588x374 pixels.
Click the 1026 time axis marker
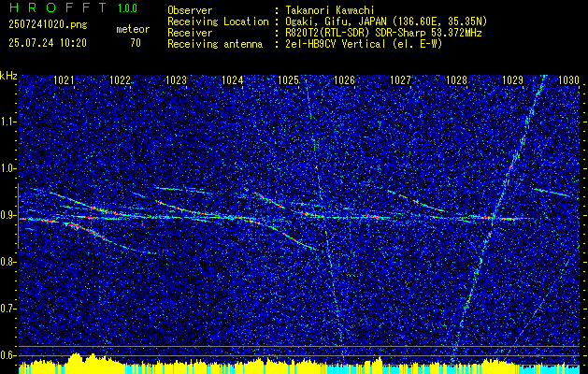tap(344, 79)
